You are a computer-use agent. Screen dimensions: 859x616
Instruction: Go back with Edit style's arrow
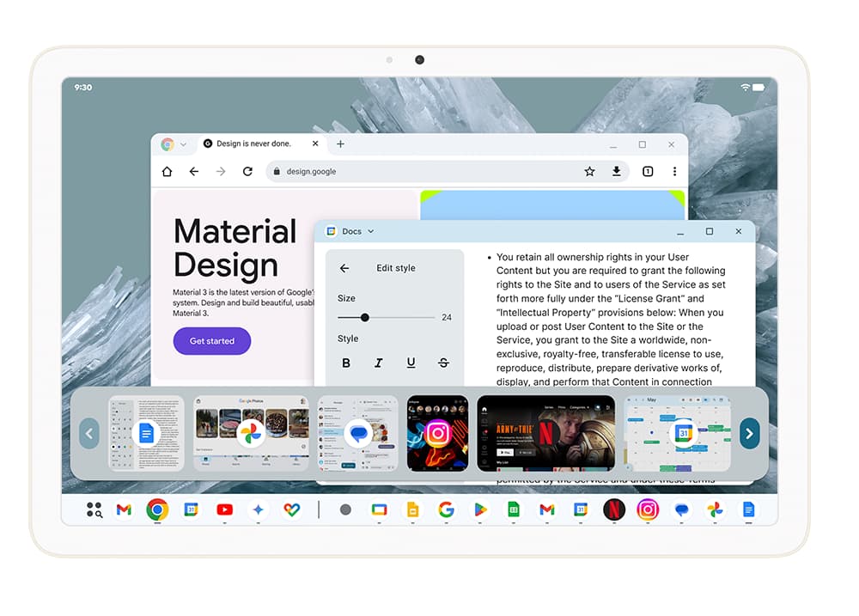coord(344,267)
